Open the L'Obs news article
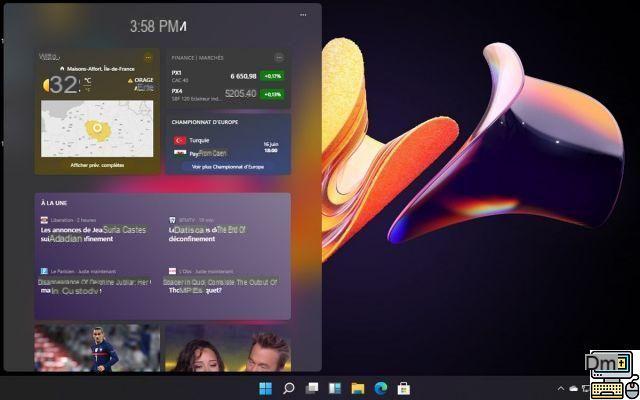 [220, 286]
